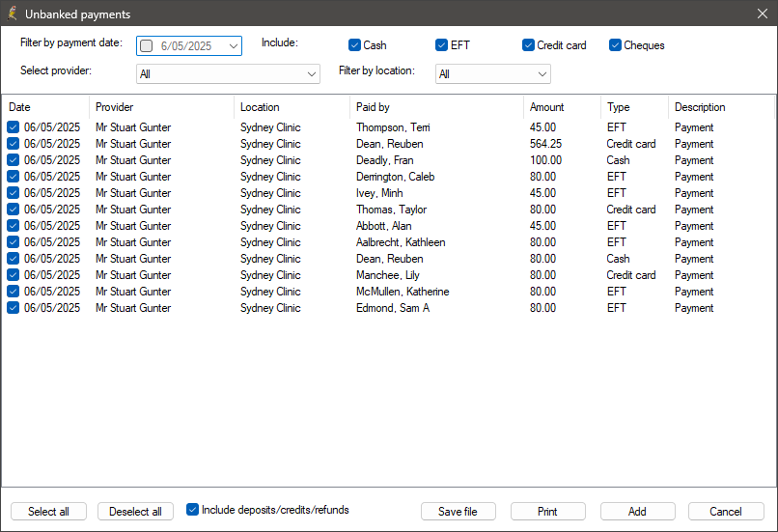The image size is (778, 532).
Task: Uncheck the Cheques payment type
Action: pyautogui.click(x=615, y=45)
